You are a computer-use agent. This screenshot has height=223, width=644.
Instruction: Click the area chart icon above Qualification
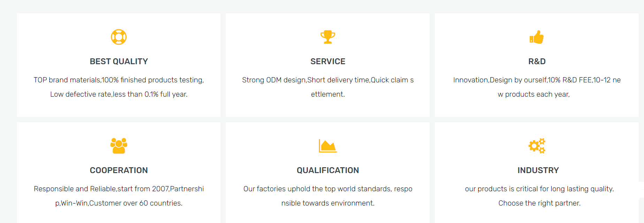point(328,146)
